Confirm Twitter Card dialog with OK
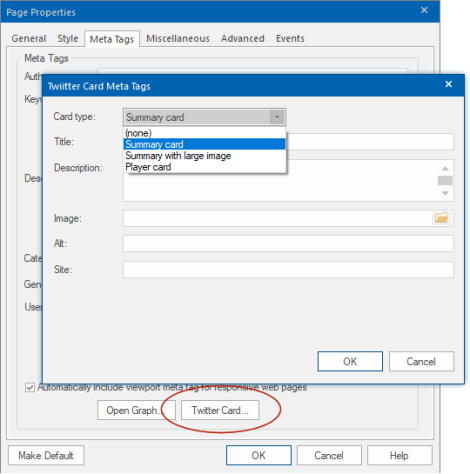Screen dimensions: 470x474 coord(350,361)
